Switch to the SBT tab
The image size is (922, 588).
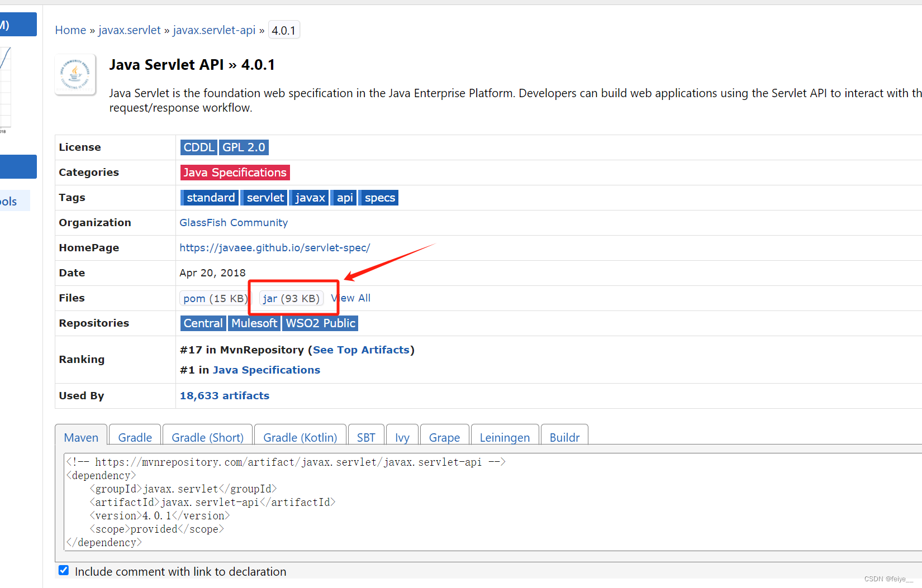click(x=366, y=437)
